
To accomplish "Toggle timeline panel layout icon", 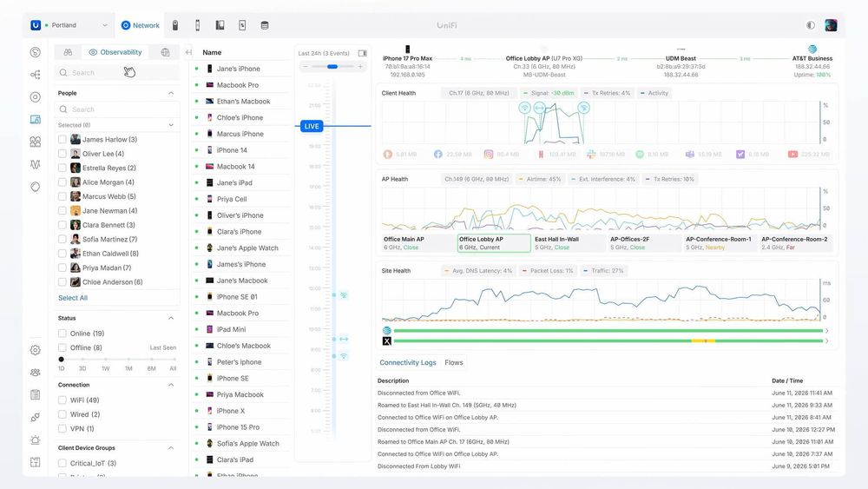I will coord(363,53).
